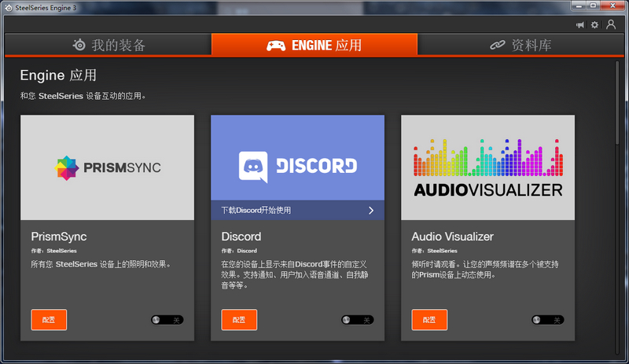Switch to the 我的装备 tab
Viewport: 629px width, 364px height.
point(109,45)
